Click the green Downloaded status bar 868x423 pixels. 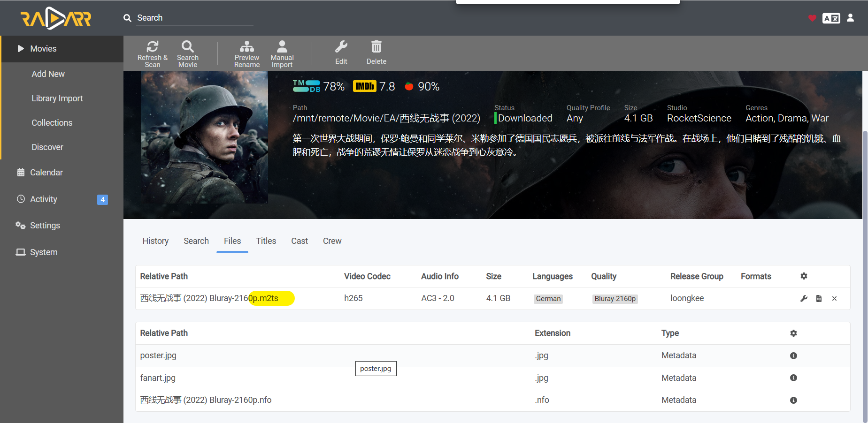point(495,118)
